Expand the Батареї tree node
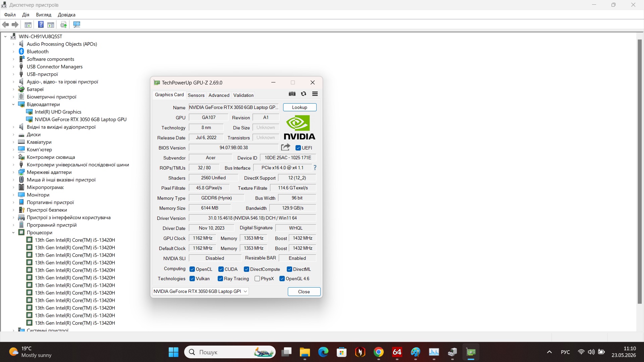Screen dimensions: 644x362 click(13, 89)
